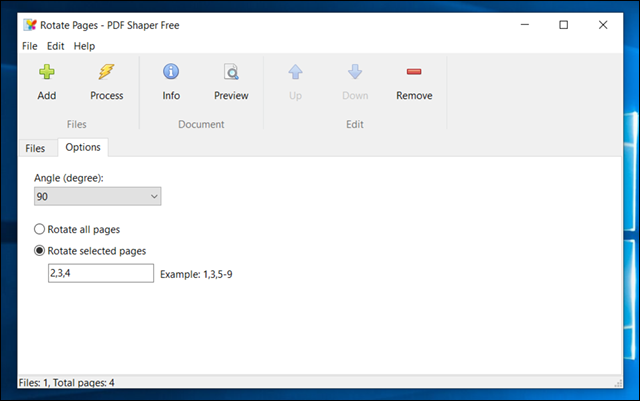Click the red Remove icon
This screenshot has height=401, width=640.
(x=414, y=72)
